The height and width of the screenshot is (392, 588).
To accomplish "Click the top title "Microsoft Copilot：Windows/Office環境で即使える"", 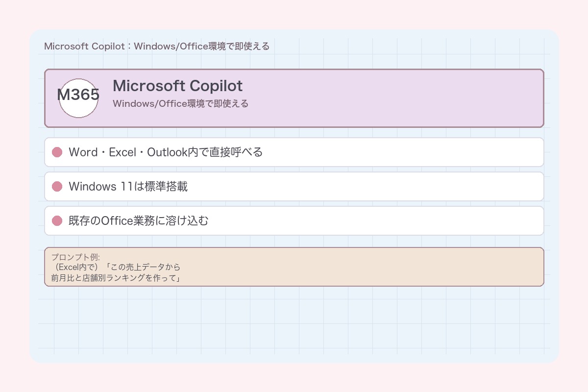I will tap(157, 47).
